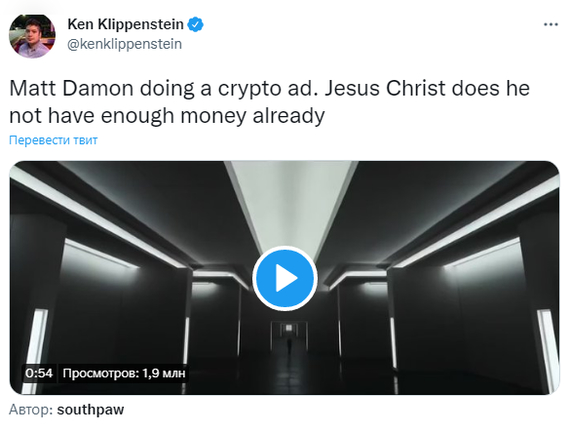The width and height of the screenshot is (570, 432).
Task: Open the southpaw author link
Action: 91,409
